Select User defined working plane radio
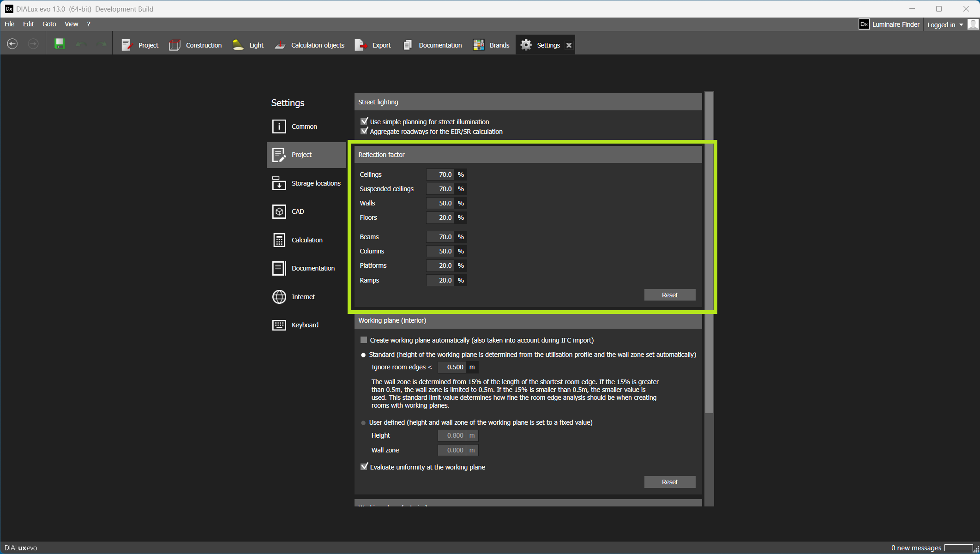Screen dimensions: 980x554 point(363,422)
